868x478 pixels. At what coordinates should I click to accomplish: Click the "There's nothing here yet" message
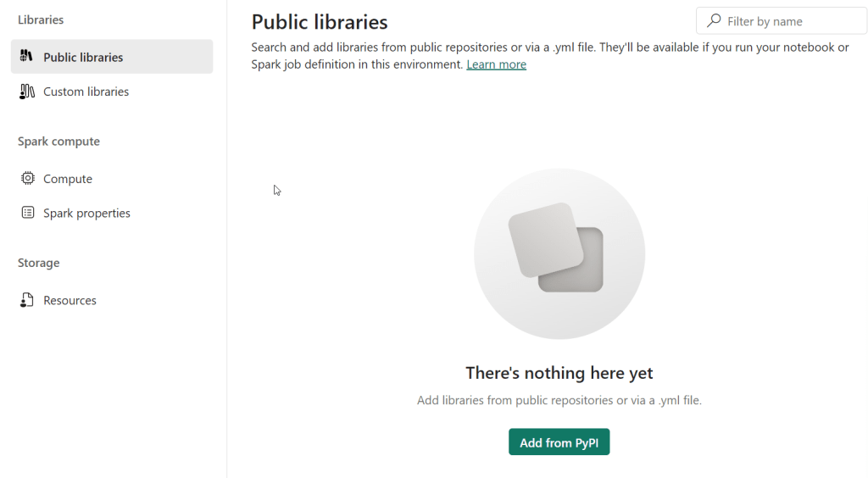(x=559, y=373)
